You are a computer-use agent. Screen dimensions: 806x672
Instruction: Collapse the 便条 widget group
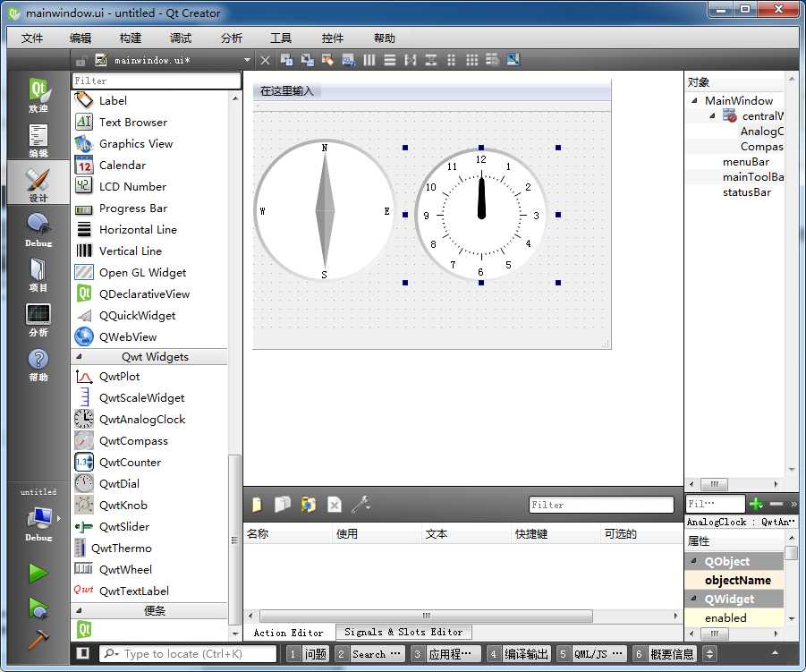pos(79,611)
